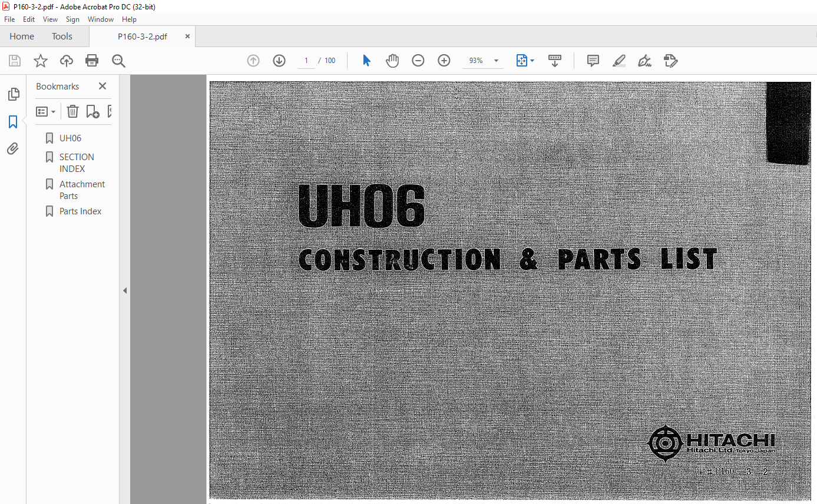
Task: Open the zoom percentage dropdown
Action: pyautogui.click(x=496, y=61)
